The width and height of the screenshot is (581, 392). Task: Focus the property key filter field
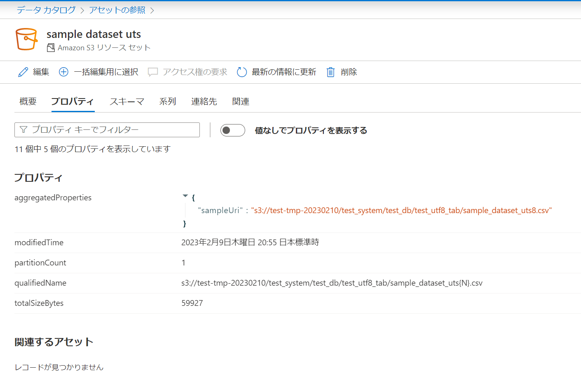click(x=107, y=130)
